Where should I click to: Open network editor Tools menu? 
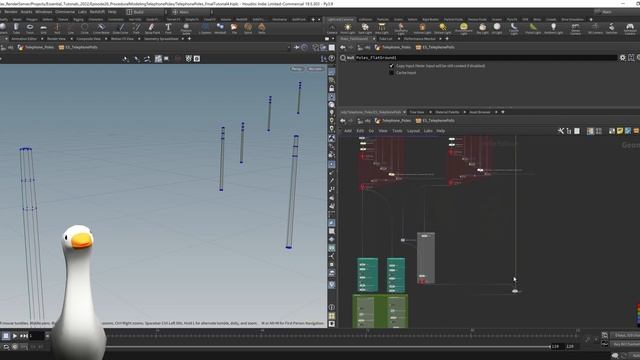point(397,131)
